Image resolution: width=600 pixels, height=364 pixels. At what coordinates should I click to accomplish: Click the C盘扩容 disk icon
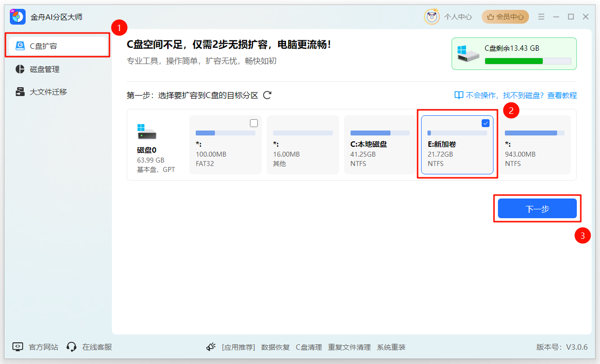[20, 46]
